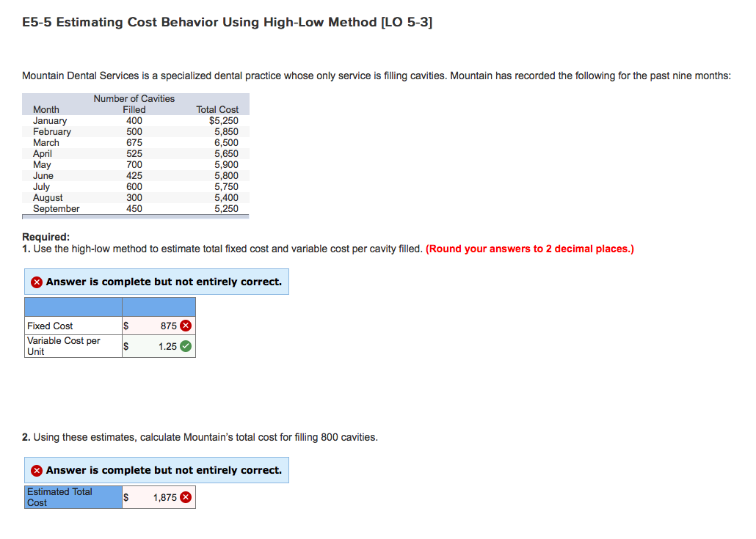Click the total cost $5,250 for January
This screenshot has height=539, width=756.
[x=223, y=121]
